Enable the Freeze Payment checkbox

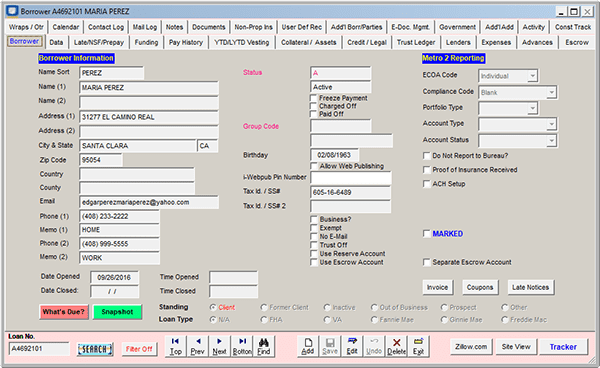click(313, 98)
